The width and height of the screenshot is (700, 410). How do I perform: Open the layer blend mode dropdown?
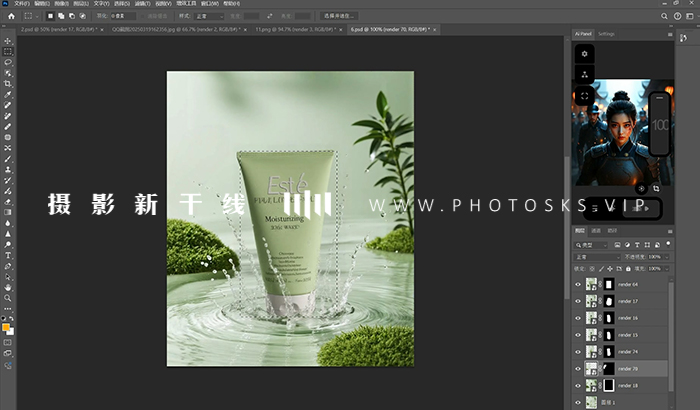tap(597, 257)
